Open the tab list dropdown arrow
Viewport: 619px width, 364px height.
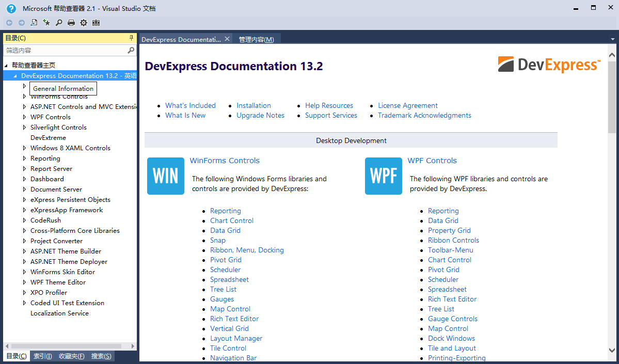tap(613, 39)
